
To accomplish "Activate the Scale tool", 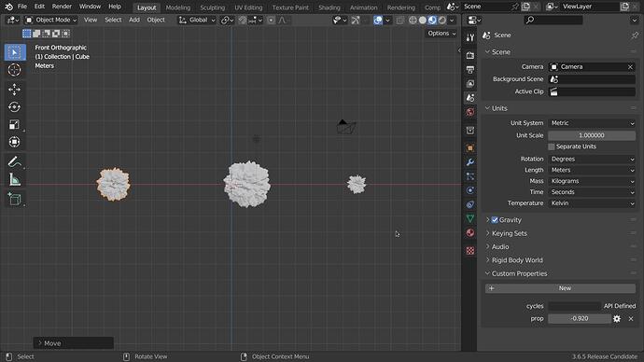I will [14, 124].
